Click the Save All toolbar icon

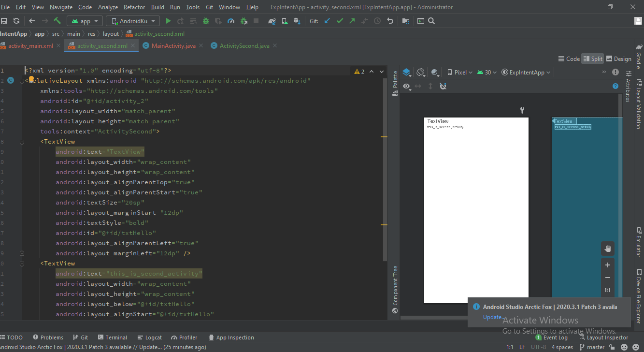coord(4,21)
